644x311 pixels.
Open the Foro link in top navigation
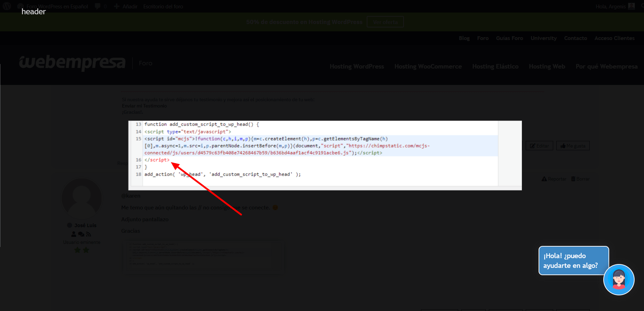483,38
